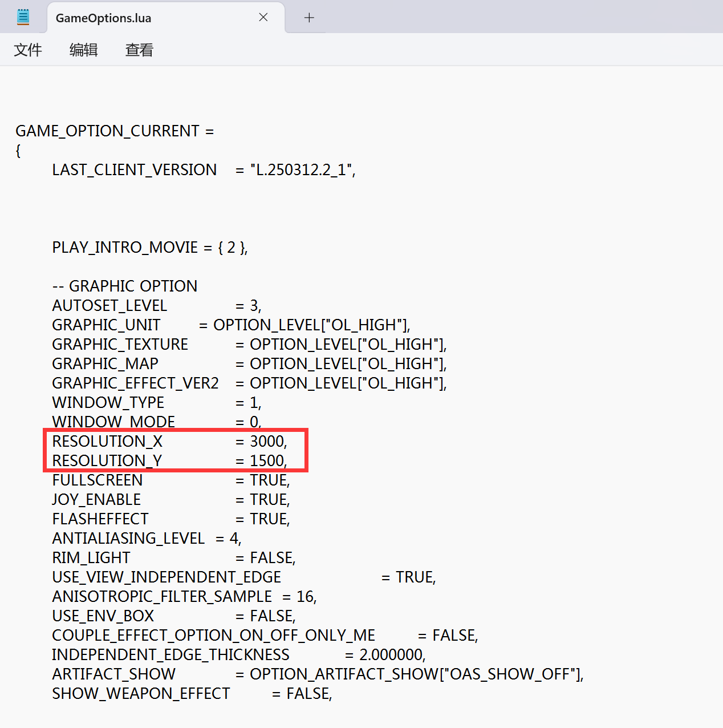The image size is (723, 728).
Task: Click the RIM_LIGHT FALSE value
Action: (271, 558)
